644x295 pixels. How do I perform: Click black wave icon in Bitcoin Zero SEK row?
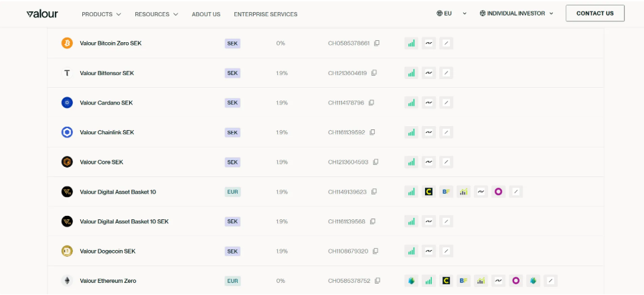coord(429,43)
